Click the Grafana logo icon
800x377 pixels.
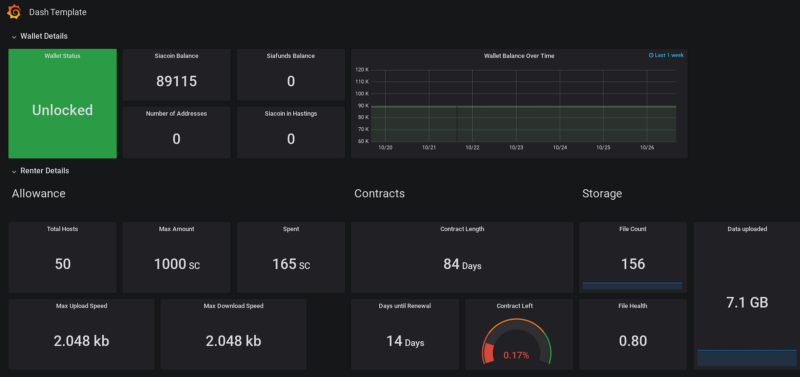coord(14,12)
